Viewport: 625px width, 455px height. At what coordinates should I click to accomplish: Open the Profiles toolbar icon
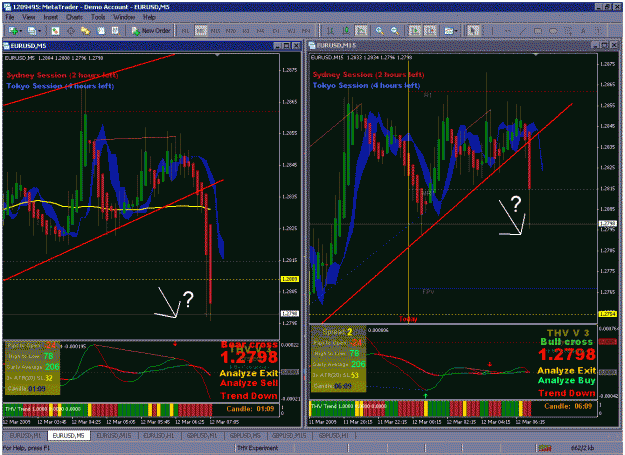click(31, 31)
